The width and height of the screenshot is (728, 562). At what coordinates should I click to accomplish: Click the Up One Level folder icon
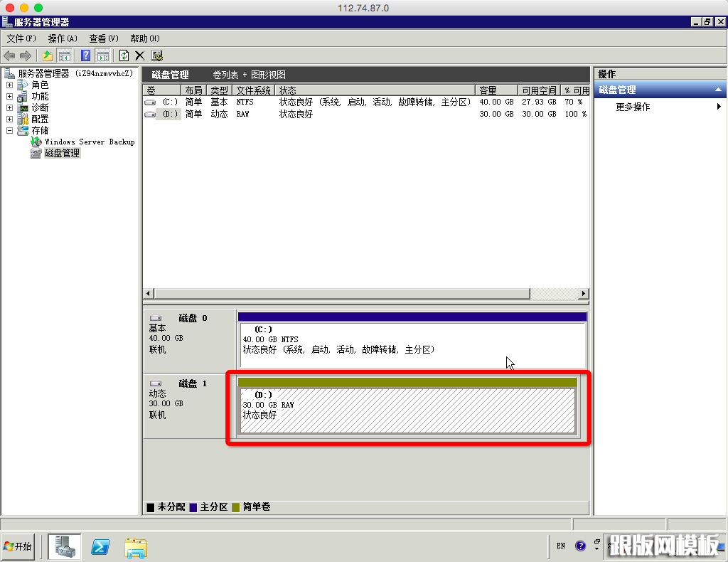click(48, 55)
